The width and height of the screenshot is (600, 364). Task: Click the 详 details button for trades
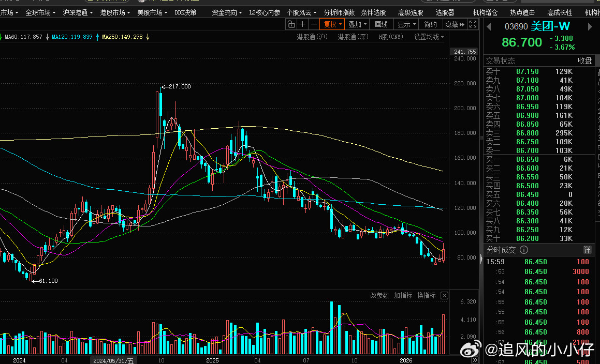point(587,250)
